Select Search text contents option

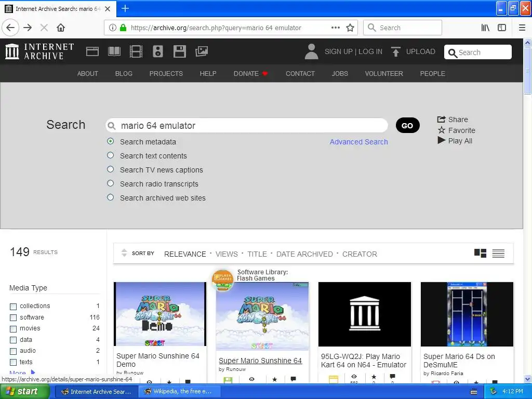110,155
